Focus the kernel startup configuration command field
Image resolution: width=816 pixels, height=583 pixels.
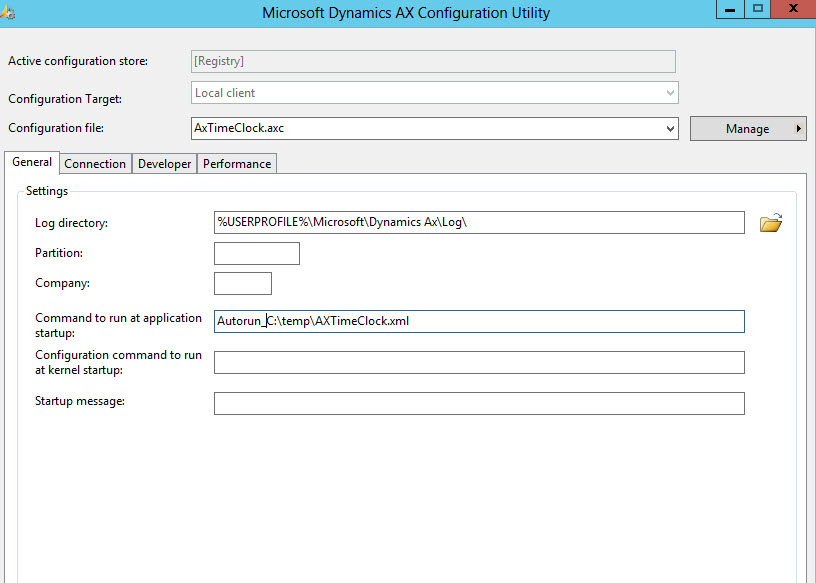click(x=478, y=362)
